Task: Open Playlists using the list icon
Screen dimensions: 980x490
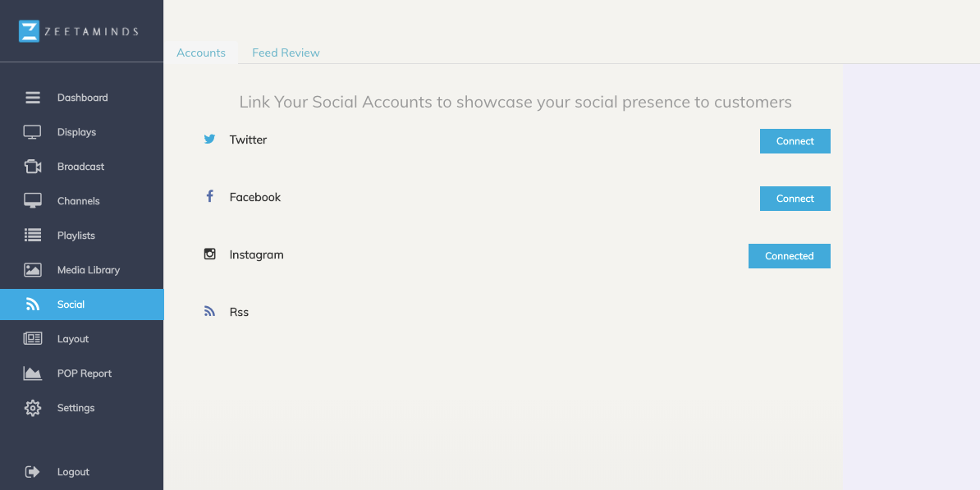Action: 33,235
